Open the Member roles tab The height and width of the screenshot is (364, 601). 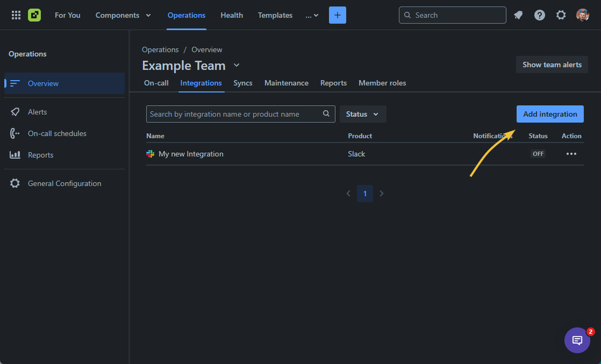[382, 83]
